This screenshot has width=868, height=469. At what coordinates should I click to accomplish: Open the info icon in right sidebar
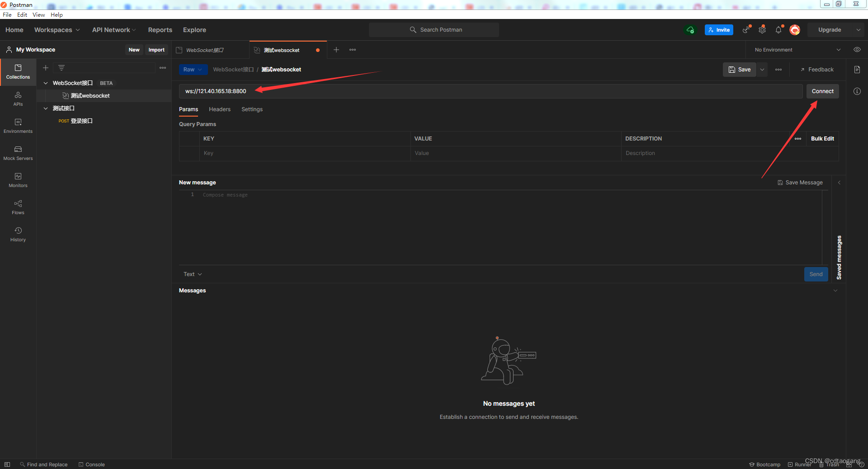point(857,91)
